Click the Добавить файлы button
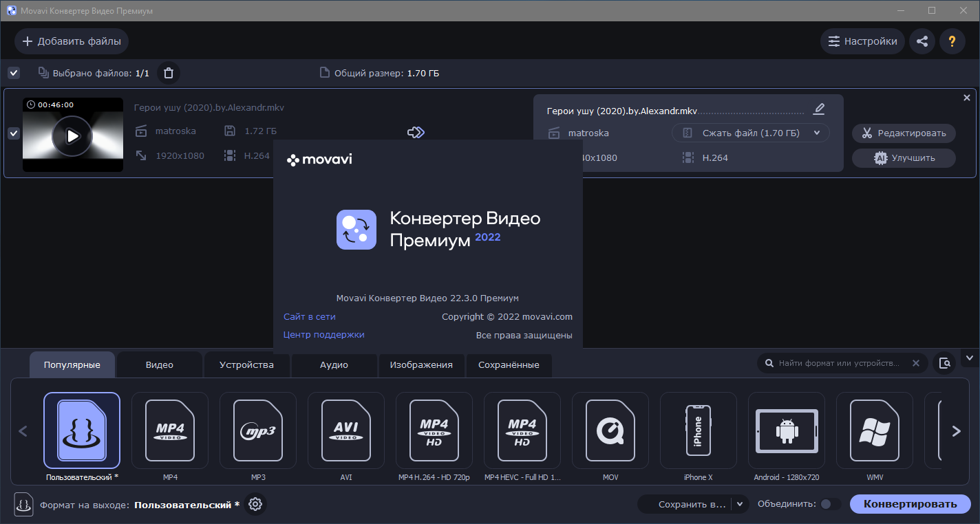This screenshot has height=524, width=980. (x=72, y=41)
